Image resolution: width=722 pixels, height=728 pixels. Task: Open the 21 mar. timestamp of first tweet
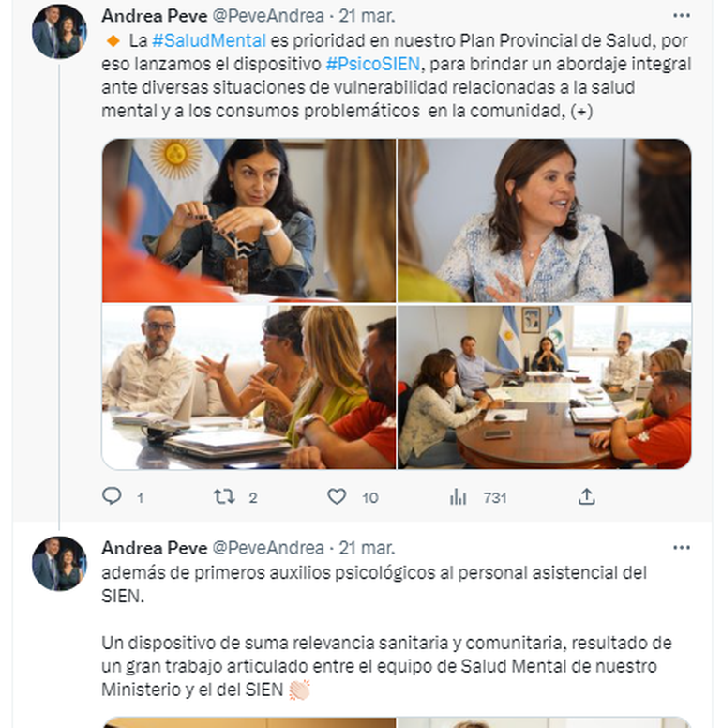(367, 16)
